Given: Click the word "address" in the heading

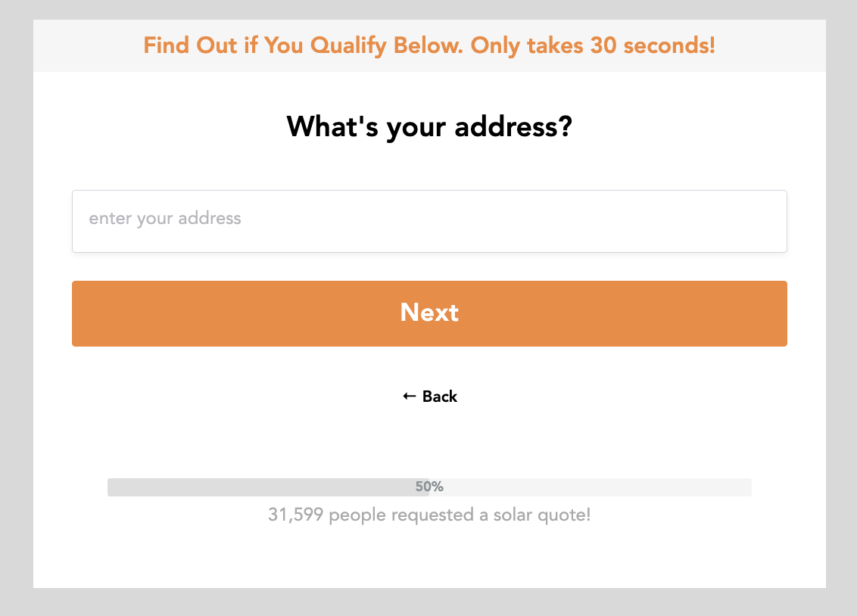Looking at the screenshot, I should [513, 126].
